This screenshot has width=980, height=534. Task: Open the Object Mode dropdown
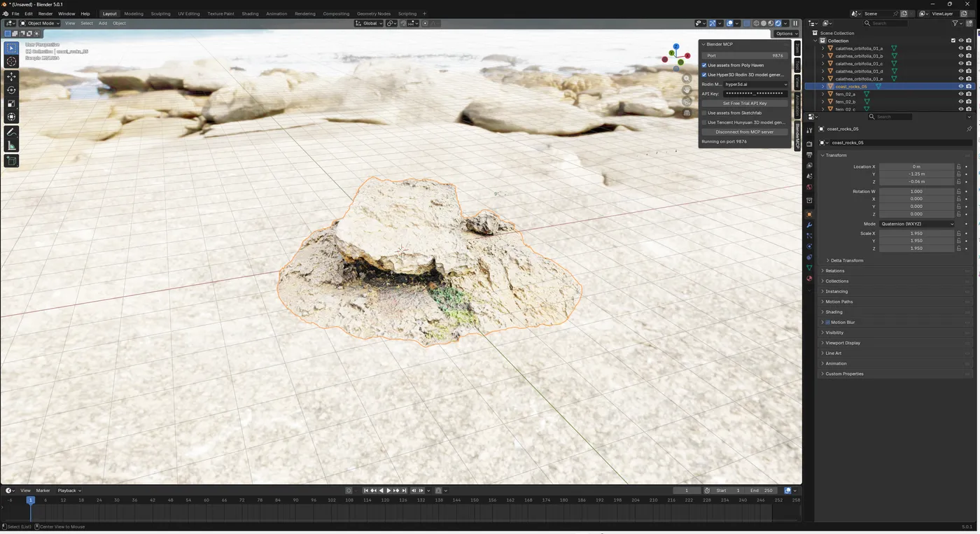coord(41,23)
